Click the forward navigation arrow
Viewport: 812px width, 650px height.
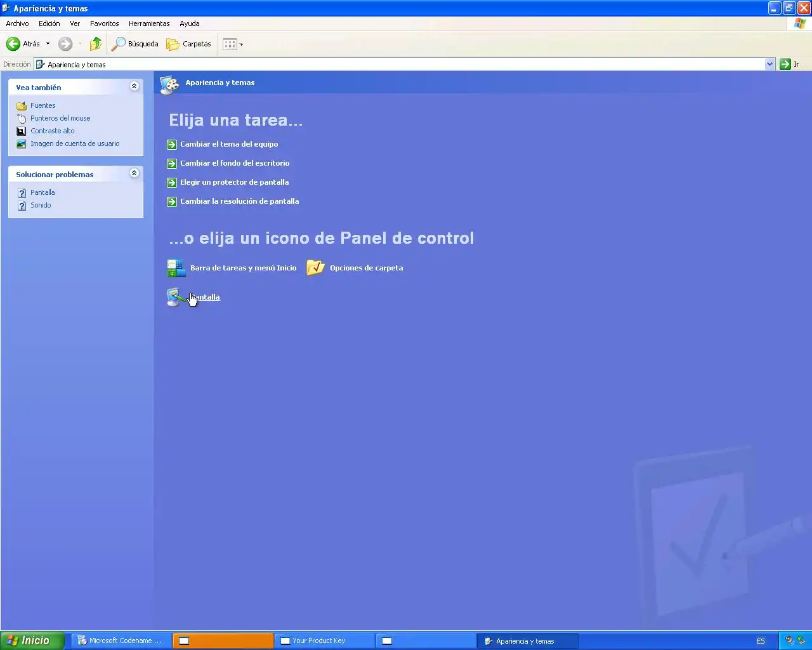[x=65, y=44]
